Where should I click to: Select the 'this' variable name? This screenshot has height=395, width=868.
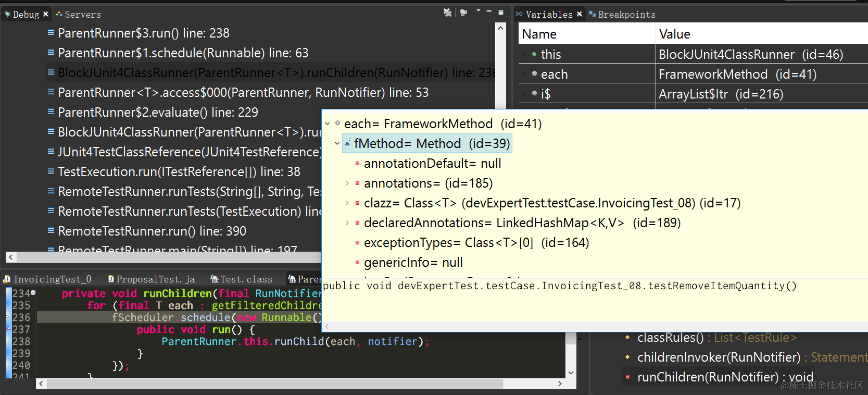click(x=551, y=54)
